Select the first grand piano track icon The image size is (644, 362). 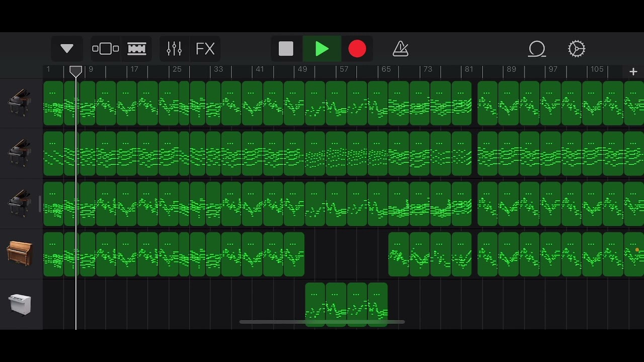pos(20,103)
